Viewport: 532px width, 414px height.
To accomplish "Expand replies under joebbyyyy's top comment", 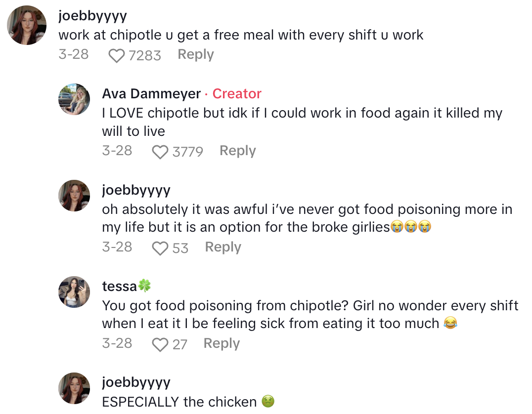I will coord(196,54).
